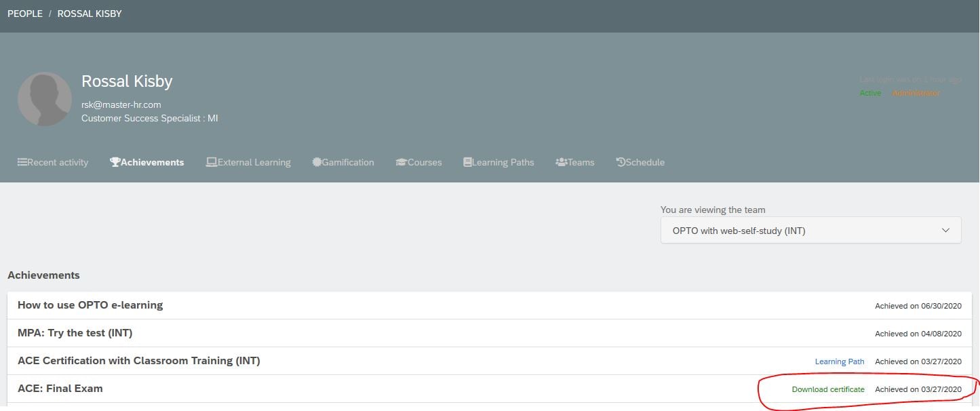Go to the Learning Paths tab
980x411 pixels.
(x=503, y=163)
